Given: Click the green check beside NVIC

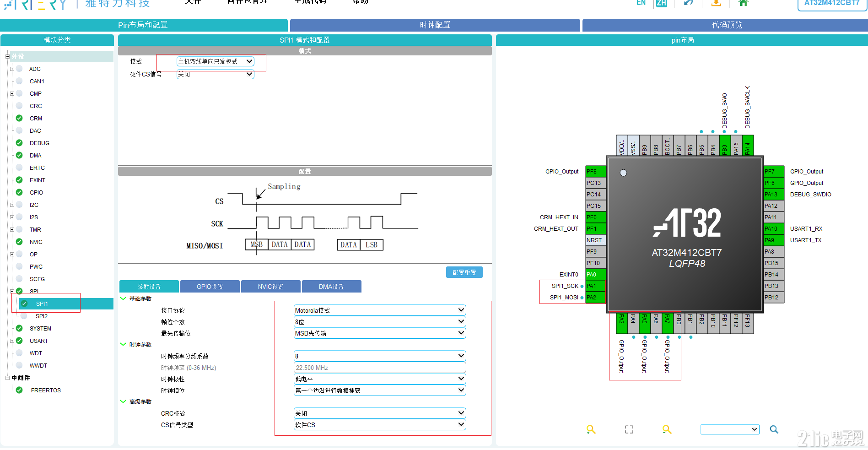Looking at the screenshot, I should [x=19, y=242].
